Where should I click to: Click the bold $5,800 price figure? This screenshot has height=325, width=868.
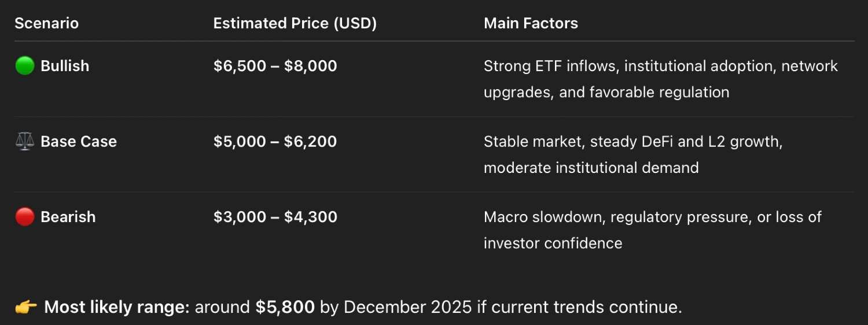pos(285,307)
